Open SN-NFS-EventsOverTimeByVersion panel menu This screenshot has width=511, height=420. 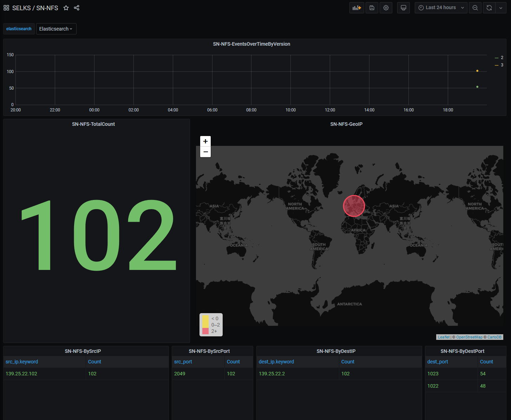[x=251, y=44]
